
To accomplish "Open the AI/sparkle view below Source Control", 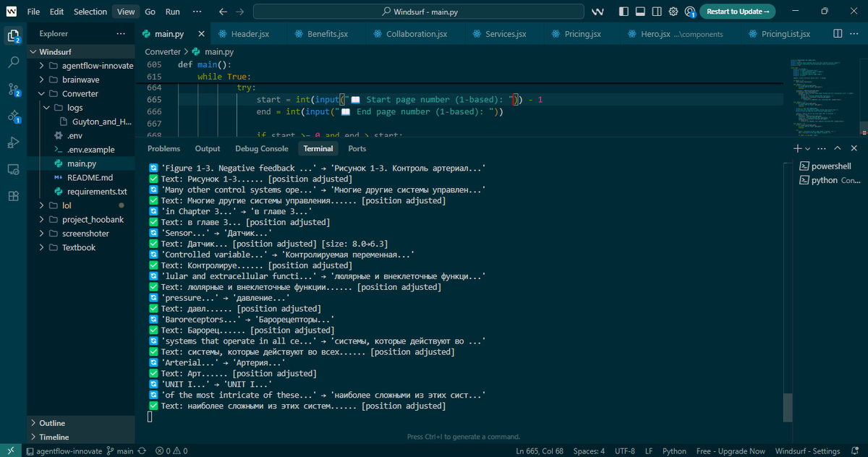I will pyautogui.click(x=13, y=116).
